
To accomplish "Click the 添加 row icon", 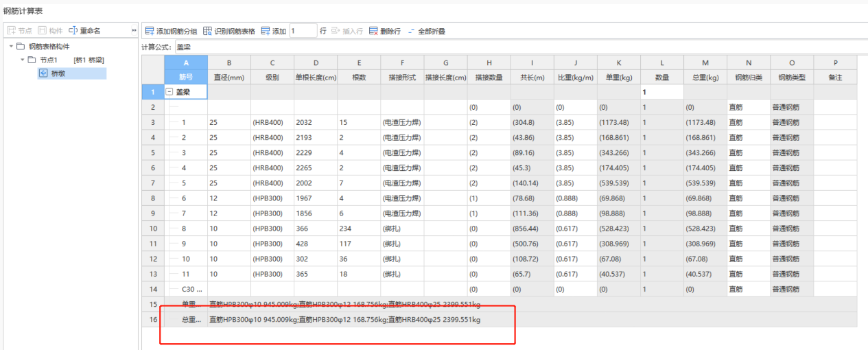I will pos(265,31).
